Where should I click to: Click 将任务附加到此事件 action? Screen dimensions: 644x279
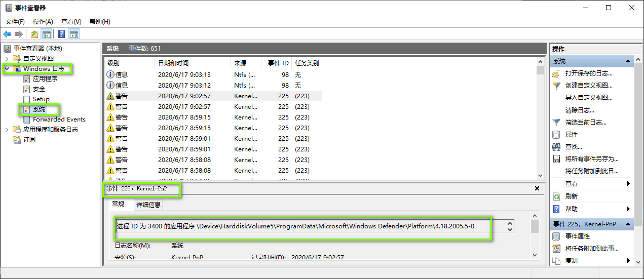click(x=592, y=249)
